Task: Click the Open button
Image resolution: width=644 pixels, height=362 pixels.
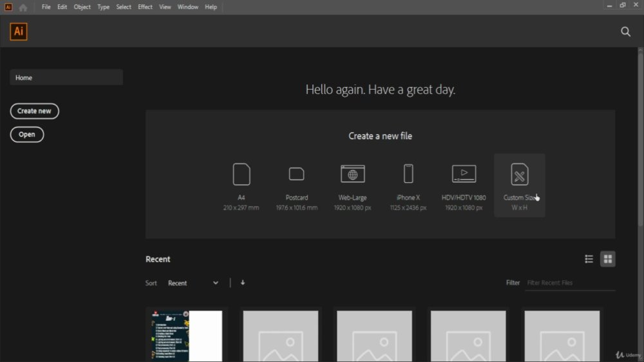Action: (x=27, y=135)
